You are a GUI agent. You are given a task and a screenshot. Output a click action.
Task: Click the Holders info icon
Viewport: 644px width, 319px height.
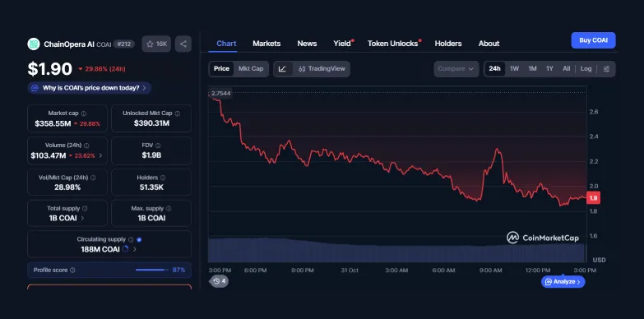[x=163, y=178]
